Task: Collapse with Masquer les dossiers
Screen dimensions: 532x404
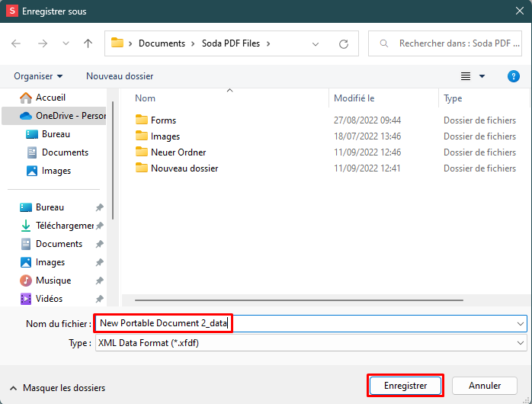Action: pyautogui.click(x=57, y=388)
